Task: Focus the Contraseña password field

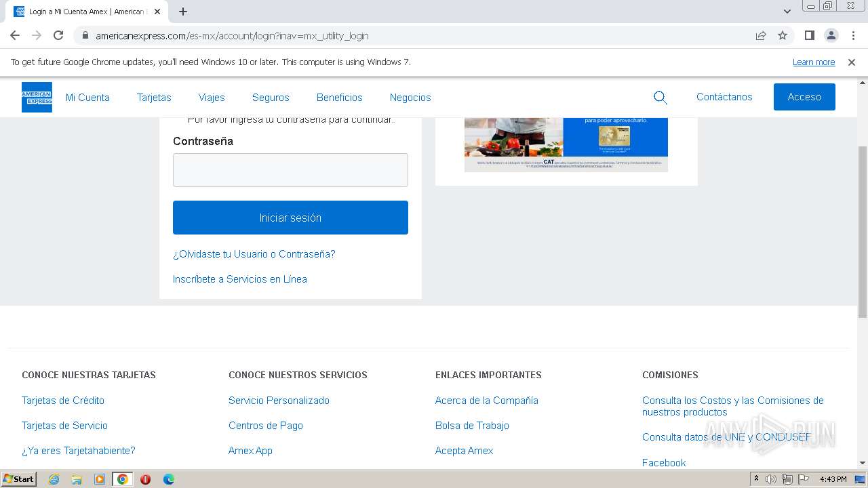Action: [x=290, y=169]
